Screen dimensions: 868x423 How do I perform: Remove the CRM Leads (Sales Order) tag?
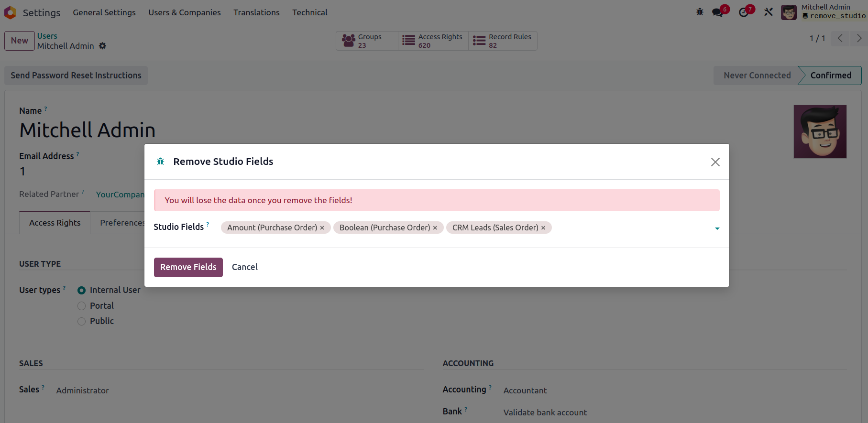(543, 228)
